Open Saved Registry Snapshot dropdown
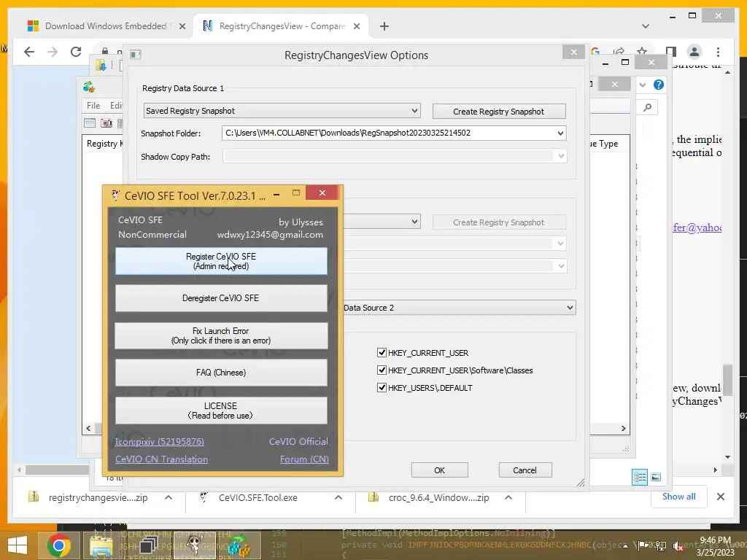This screenshot has width=747, height=560. point(282,111)
